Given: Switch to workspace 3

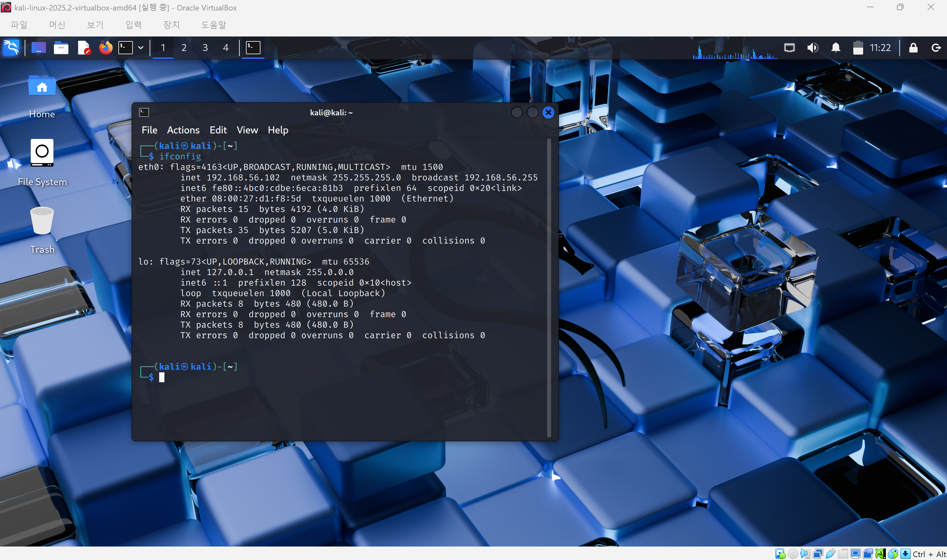Looking at the screenshot, I should tap(205, 48).
